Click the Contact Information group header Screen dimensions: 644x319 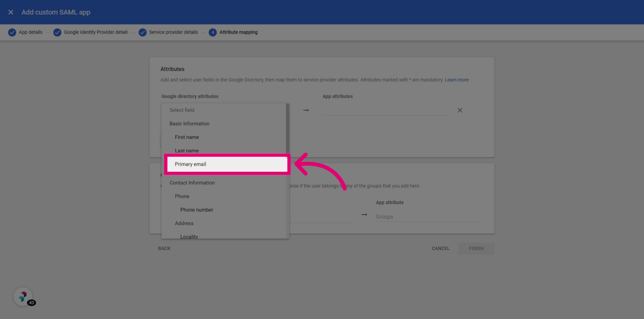[x=192, y=183]
